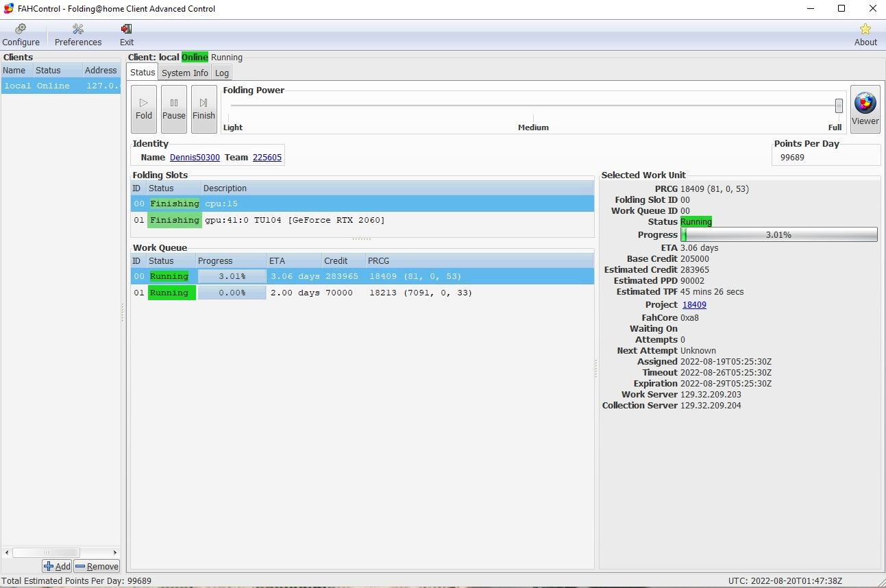
Task: Click the Folding Power slider handle
Action: pyautogui.click(x=839, y=106)
